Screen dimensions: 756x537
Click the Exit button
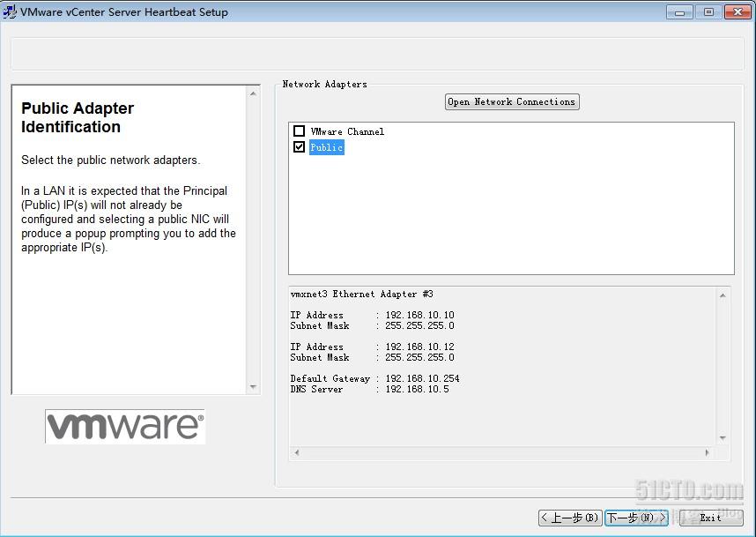coord(711,518)
